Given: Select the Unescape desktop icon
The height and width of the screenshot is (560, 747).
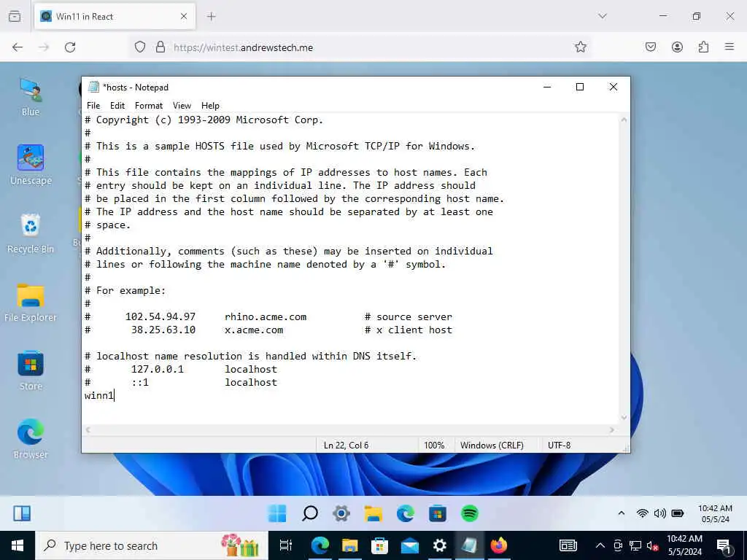Looking at the screenshot, I should tap(31, 165).
